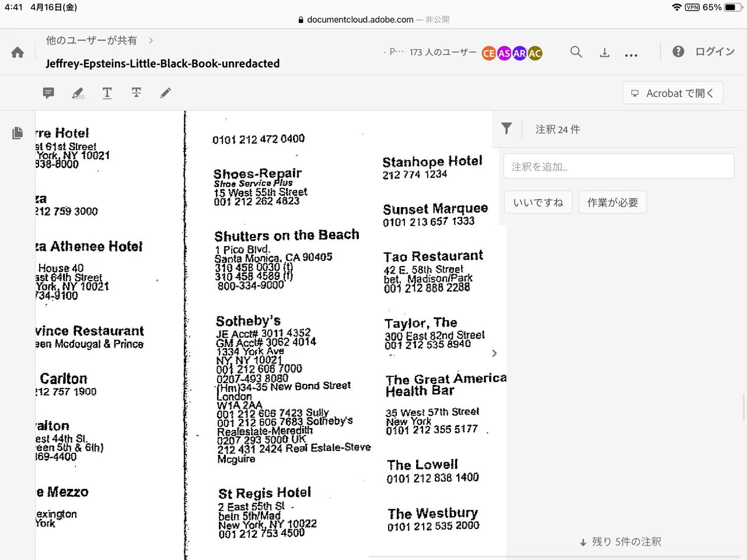The image size is (747, 560).
Task: Select the strikethrough text tool
Action: point(136,93)
